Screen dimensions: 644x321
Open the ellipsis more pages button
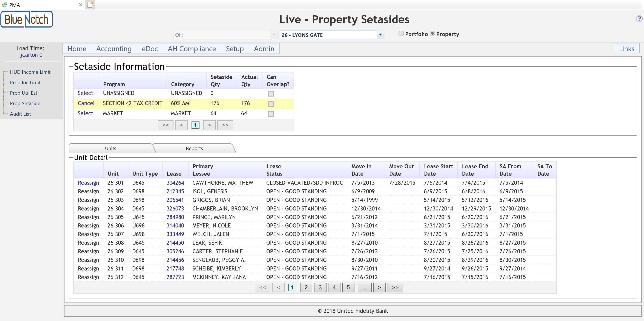365,287
